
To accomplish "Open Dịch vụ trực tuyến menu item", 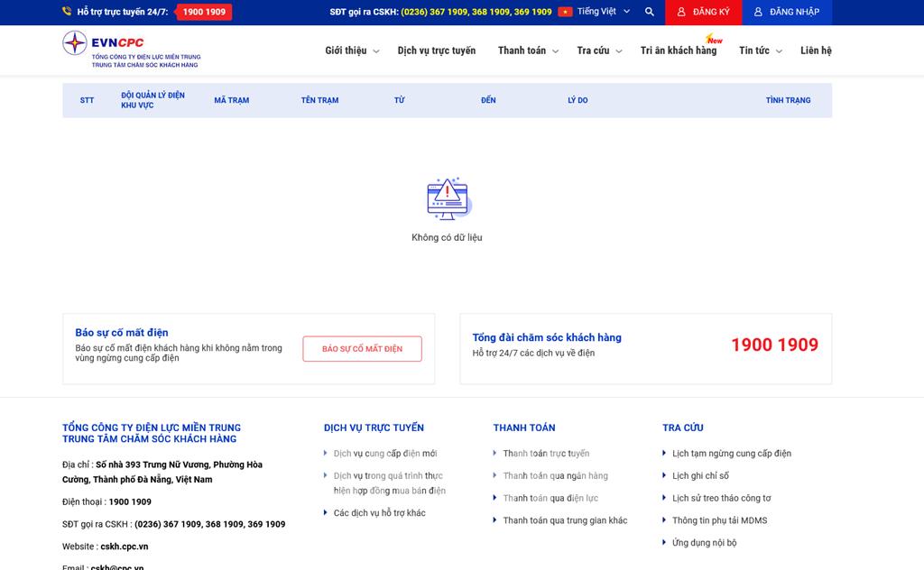I will pyautogui.click(x=436, y=51).
